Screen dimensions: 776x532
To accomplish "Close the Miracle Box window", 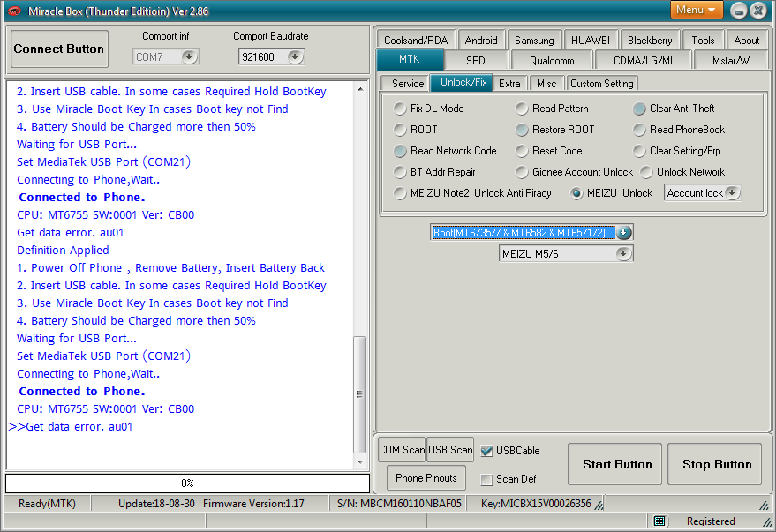I will pyautogui.click(x=757, y=11).
